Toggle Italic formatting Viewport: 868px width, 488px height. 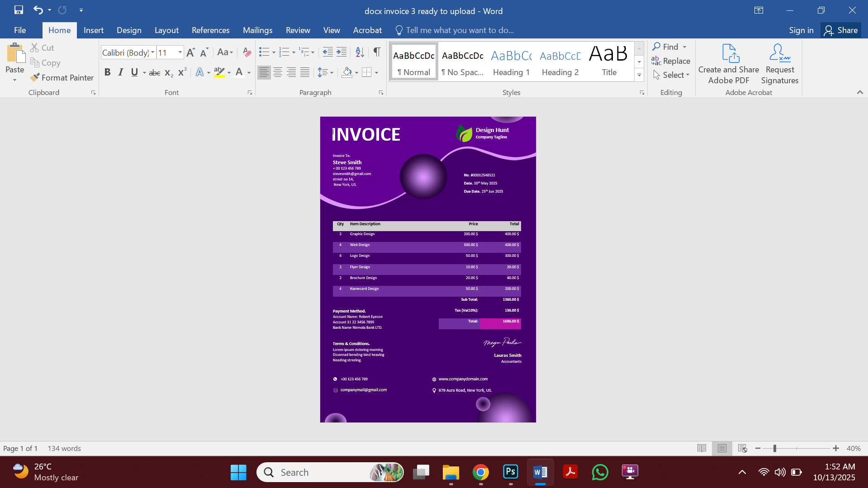pyautogui.click(x=120, y=72)
